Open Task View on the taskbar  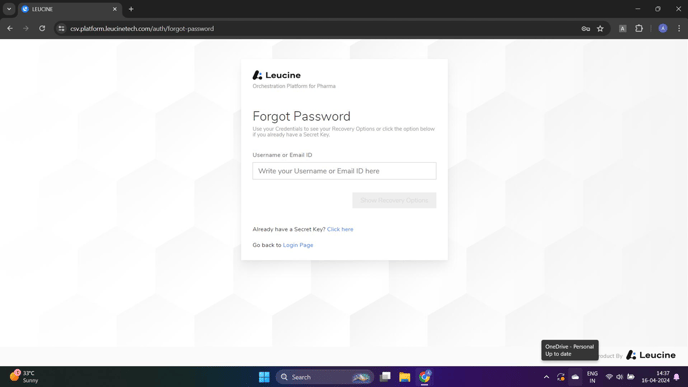[x=385, y=377]
